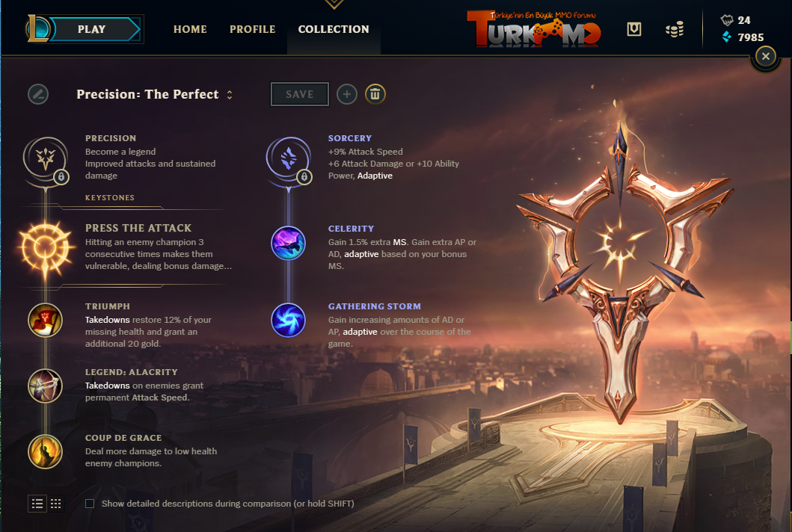This screenshot has height=532, width=792.
Task: Choose the Triumph rune icon
Action: click(x=46, y=320)
